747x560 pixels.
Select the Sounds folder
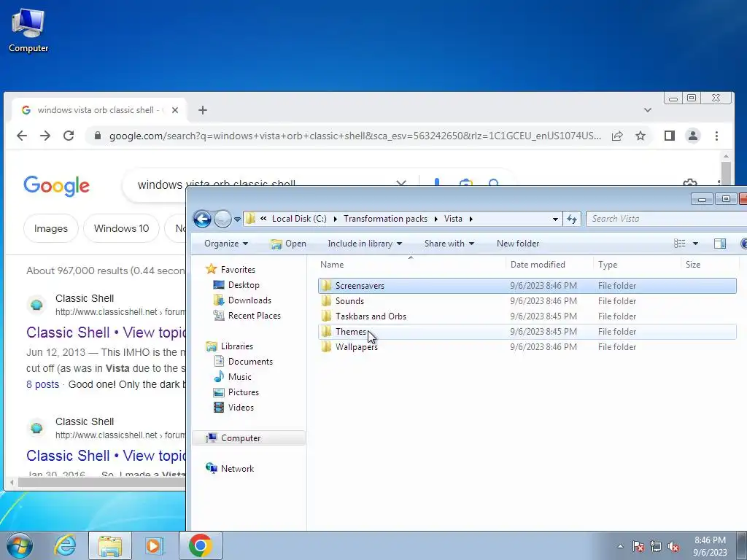[x=527, y=301]
